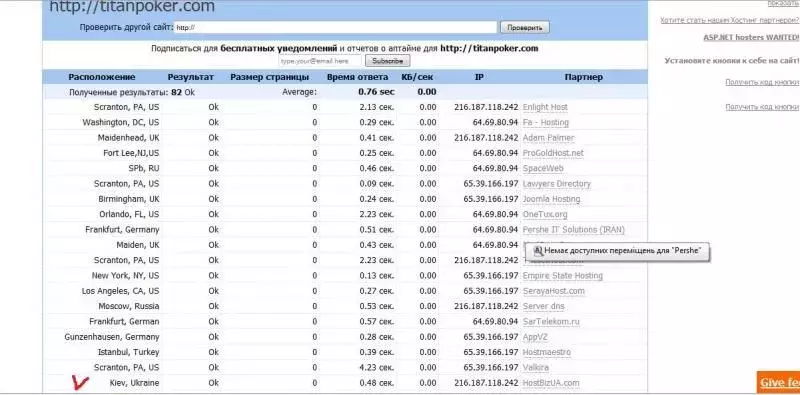Open the Lawyers Directory partner link
Screen dimensions: 800x395
(557, 184)
